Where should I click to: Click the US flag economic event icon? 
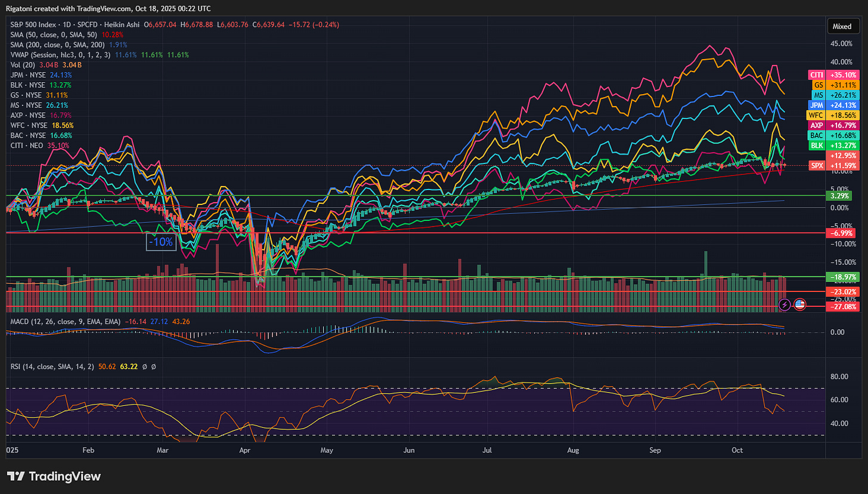click(799, 304)
